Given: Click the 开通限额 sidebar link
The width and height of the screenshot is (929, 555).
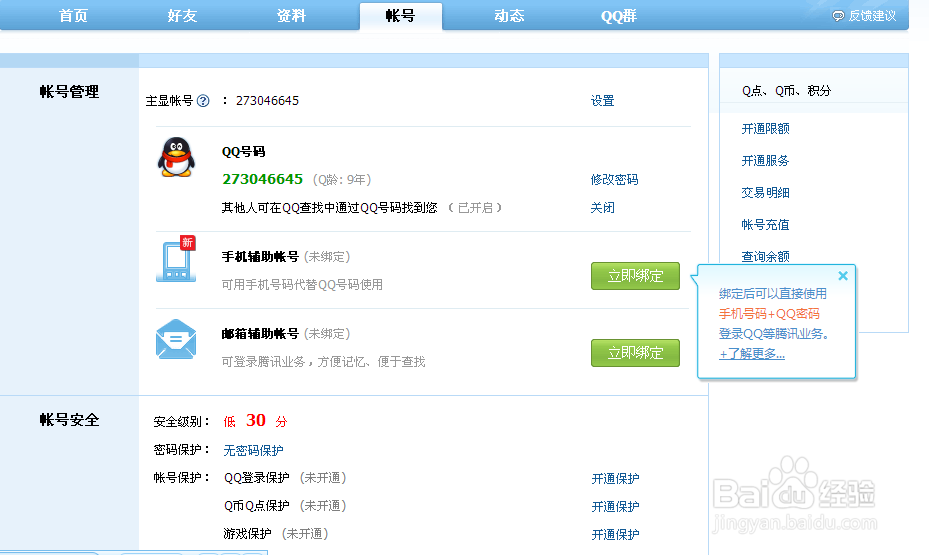Looking at the screenshot, I should pos(765,129).
